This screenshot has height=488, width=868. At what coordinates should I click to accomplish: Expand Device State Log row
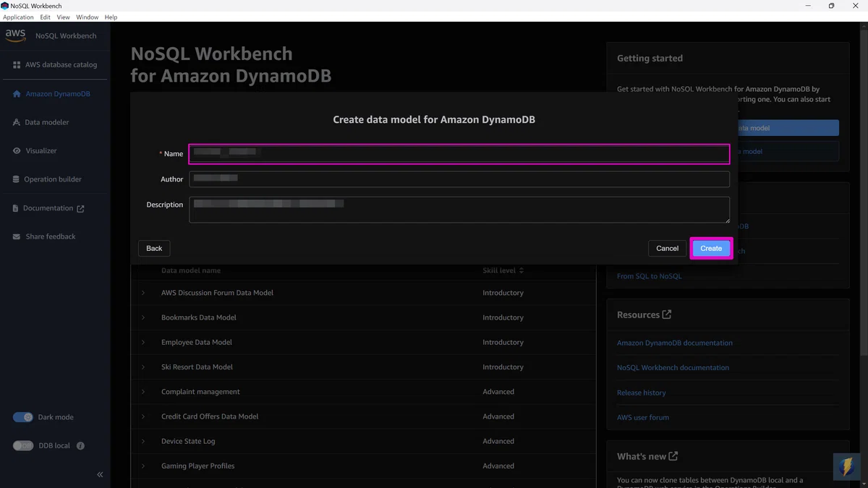143,441
